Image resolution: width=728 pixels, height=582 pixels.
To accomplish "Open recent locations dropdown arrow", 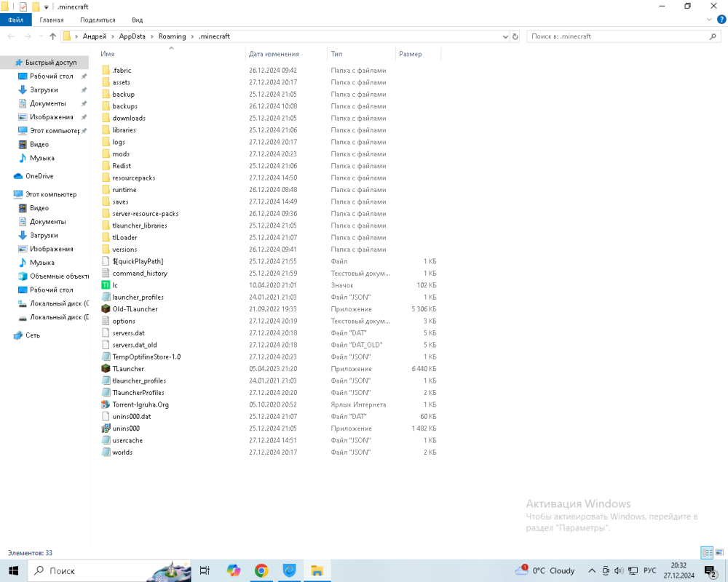I will click(41, 36).
